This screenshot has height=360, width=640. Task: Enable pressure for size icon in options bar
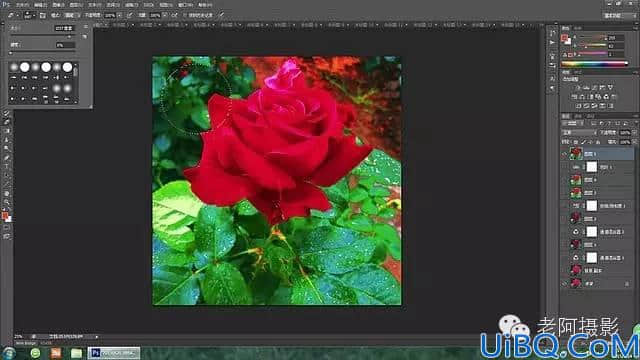222,16
